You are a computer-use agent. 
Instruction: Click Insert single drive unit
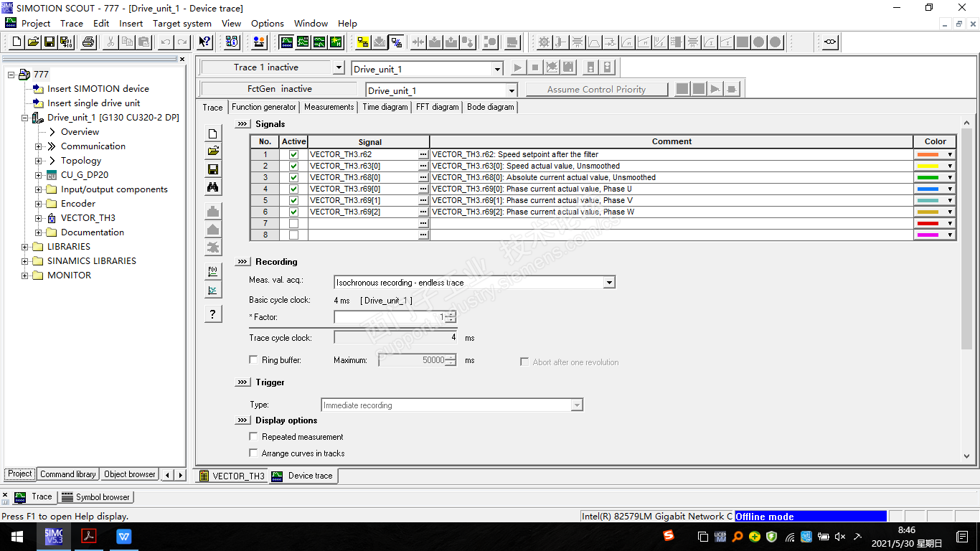click(94, 103)
